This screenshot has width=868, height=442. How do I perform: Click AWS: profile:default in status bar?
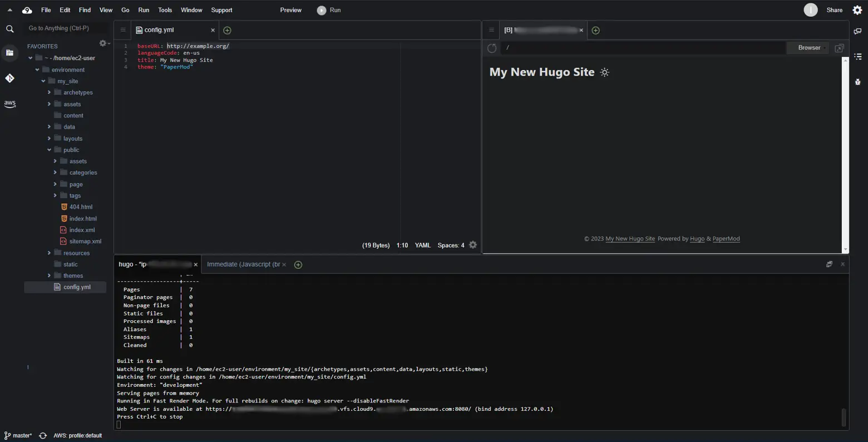pyautogui.click(x=77, y=435)
